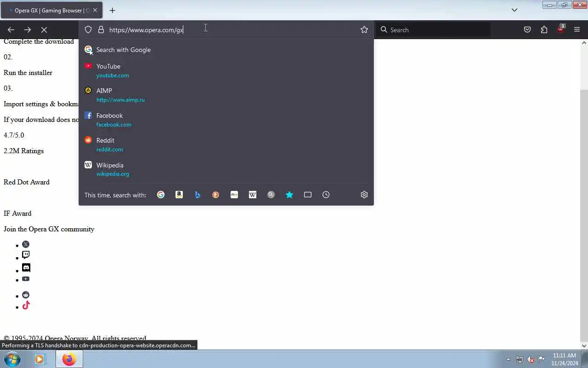Open the Firefox application menu
The image size is (588, 368).
coord(577,30)
